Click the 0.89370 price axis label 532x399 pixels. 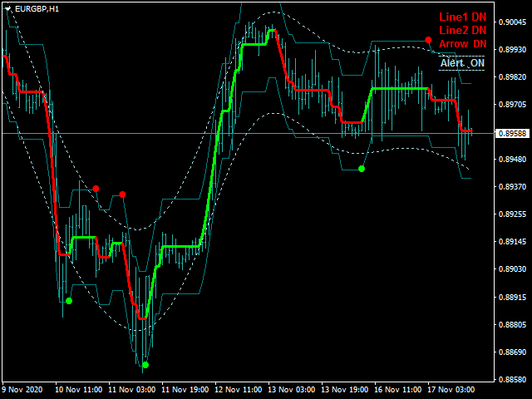512,187
